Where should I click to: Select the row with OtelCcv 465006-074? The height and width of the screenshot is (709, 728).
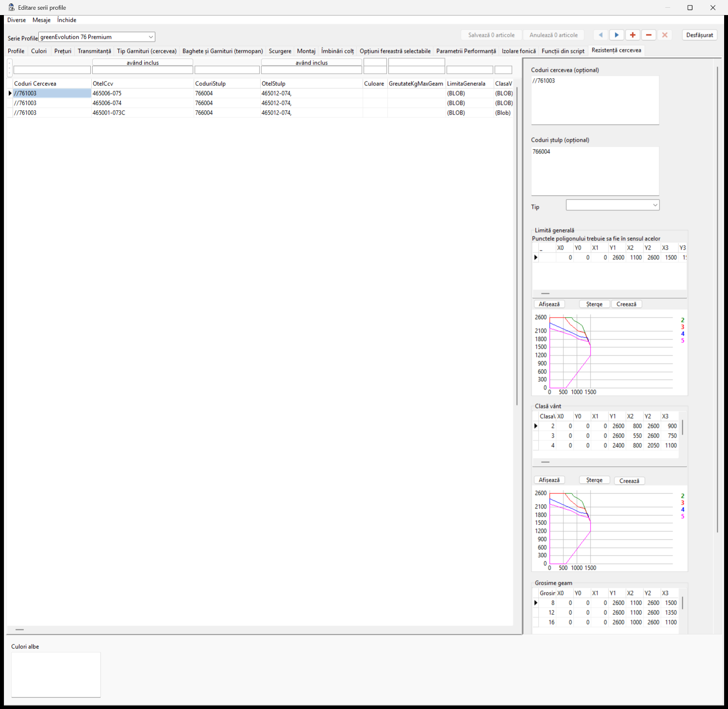coord(259,103)
